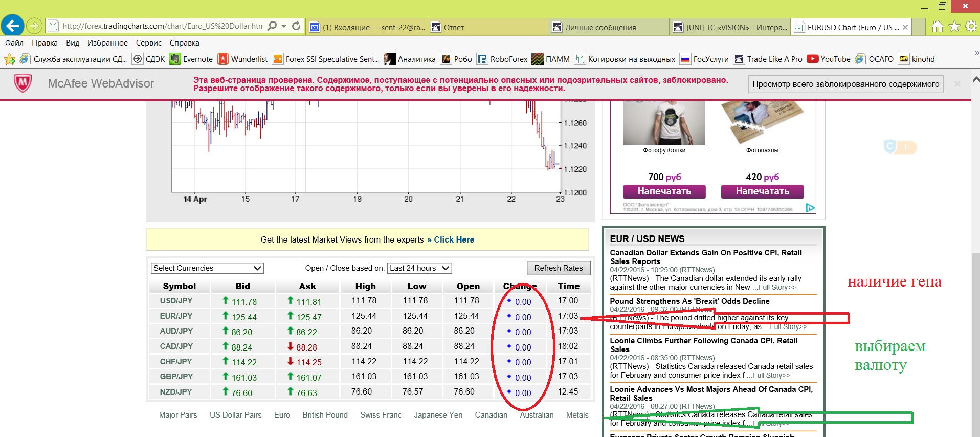Open the Избранное menu
Screen dimensions: 980x437
[x=107, y=43]
